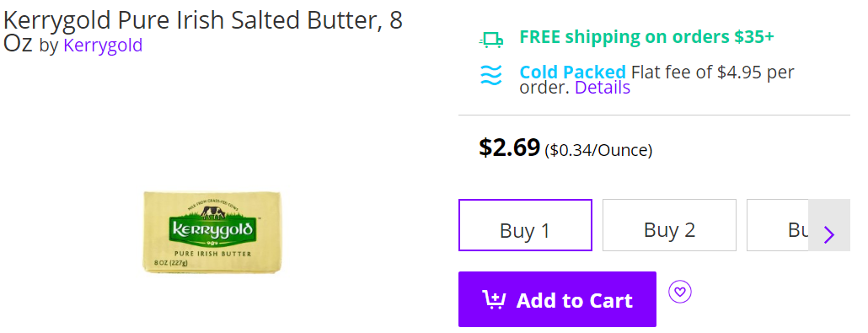Open the Kerrygold butter product image

(212, 232)
